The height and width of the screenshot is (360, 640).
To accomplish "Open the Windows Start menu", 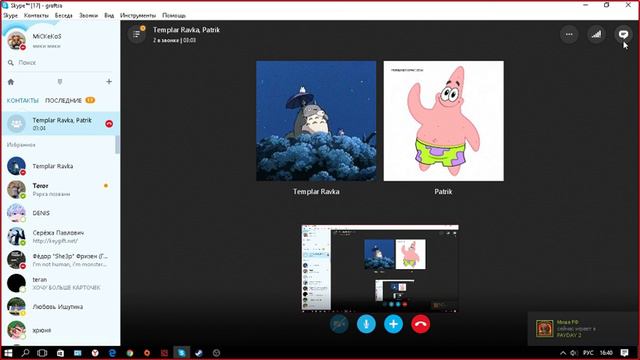I will pos(8,353).
